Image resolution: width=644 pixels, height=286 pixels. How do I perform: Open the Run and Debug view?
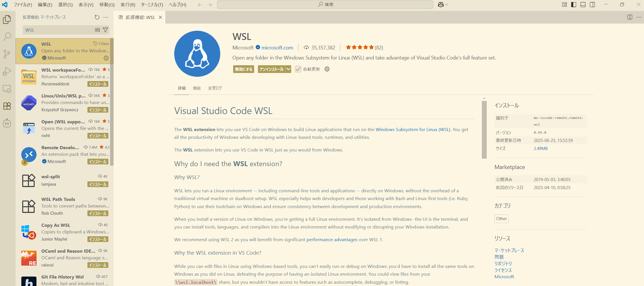click(x=7, y=71)
